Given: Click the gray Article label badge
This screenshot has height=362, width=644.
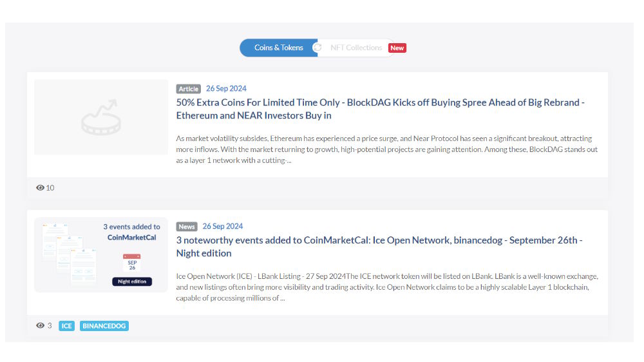Looking at the screenshot, I should pos(189,89).
